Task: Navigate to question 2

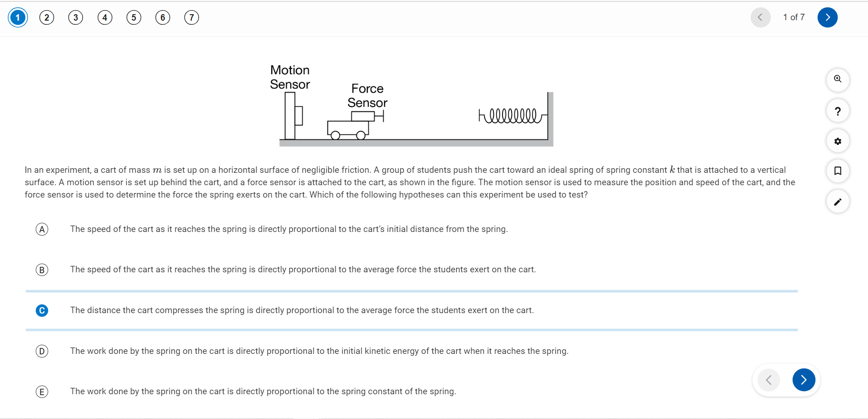Action: (x=46, y=17)
